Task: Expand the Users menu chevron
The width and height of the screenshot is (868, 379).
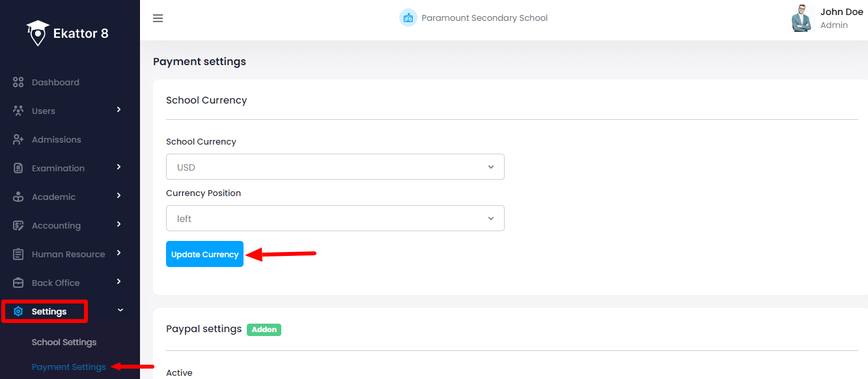Action: coord(119,110)
